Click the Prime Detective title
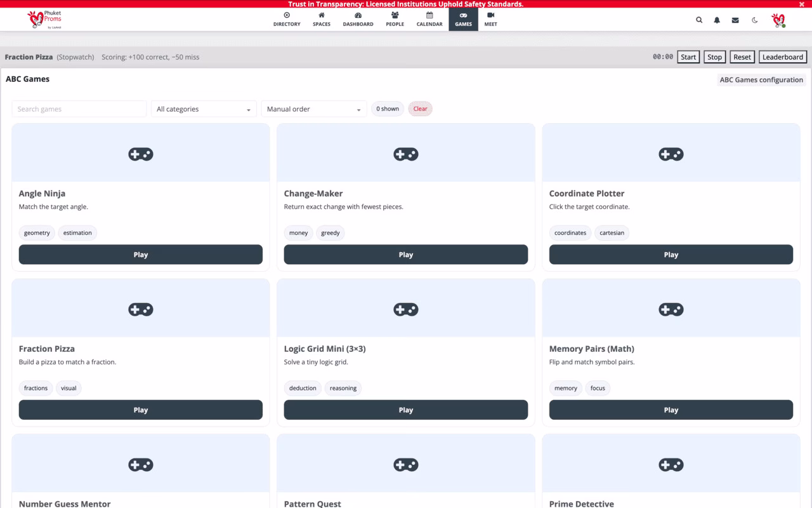 click(582, 504)
